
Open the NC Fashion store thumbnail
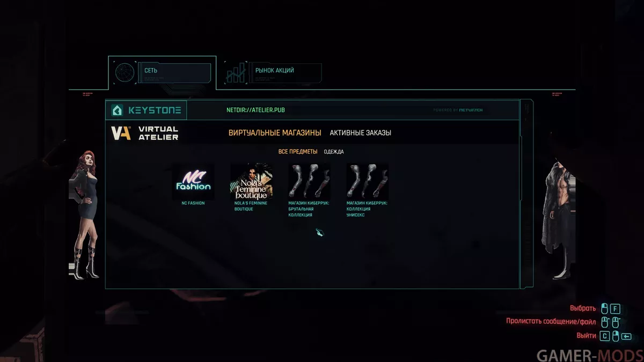click(x=193, y=181)
